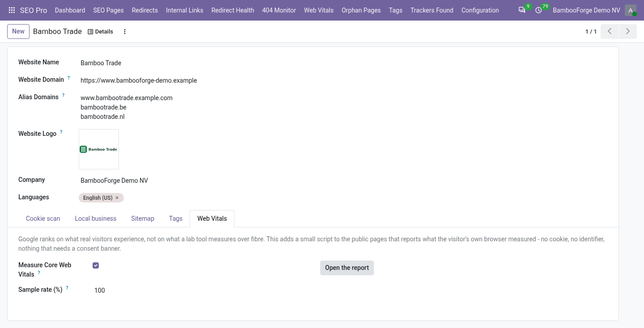Open the conversations chat icon
Viewport: 644px width, 328px height.
522,10
